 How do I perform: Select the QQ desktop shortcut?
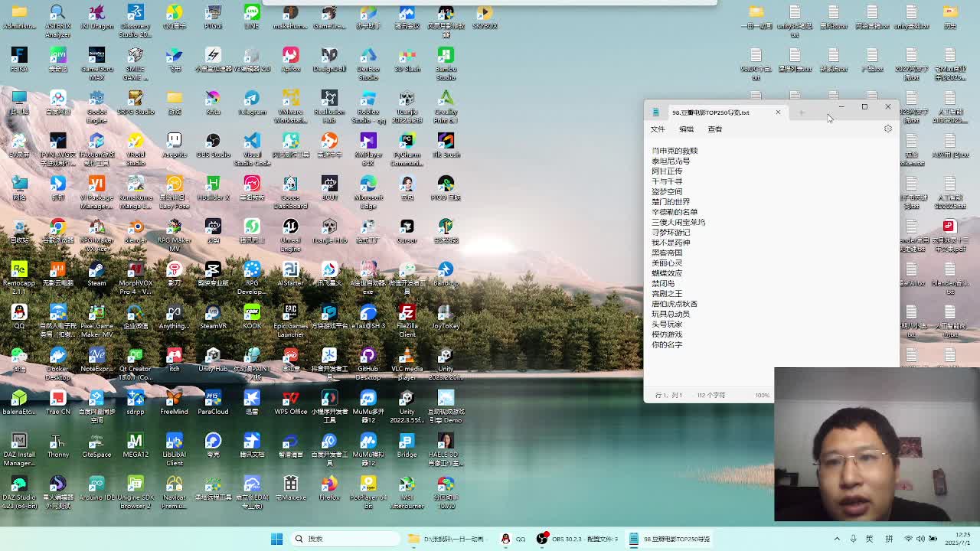coord(19,318)
